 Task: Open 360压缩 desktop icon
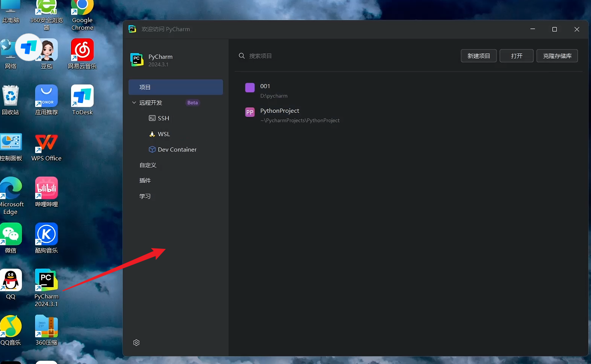click(46, 330)
